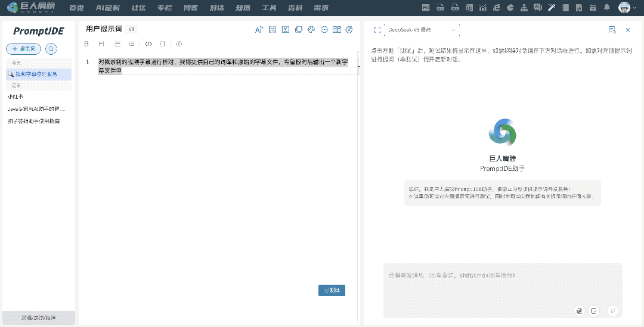Open notifications bell icon
The image size is (644, 327).
606,7
